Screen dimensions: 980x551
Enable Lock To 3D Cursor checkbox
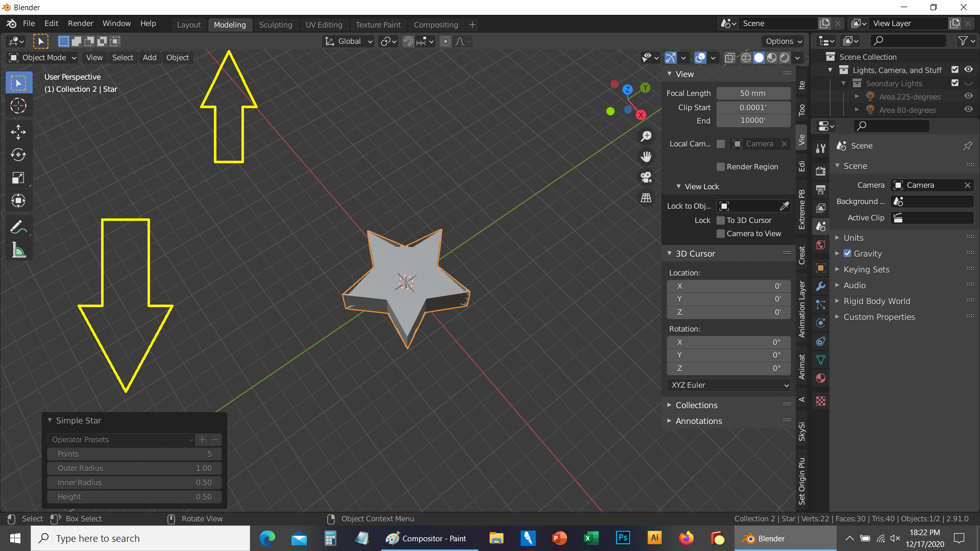pyautogui.click(x=721, y=220)
